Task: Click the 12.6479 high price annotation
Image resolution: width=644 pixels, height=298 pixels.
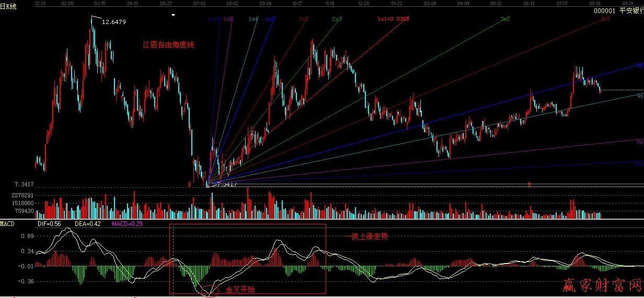Action: 113,22
